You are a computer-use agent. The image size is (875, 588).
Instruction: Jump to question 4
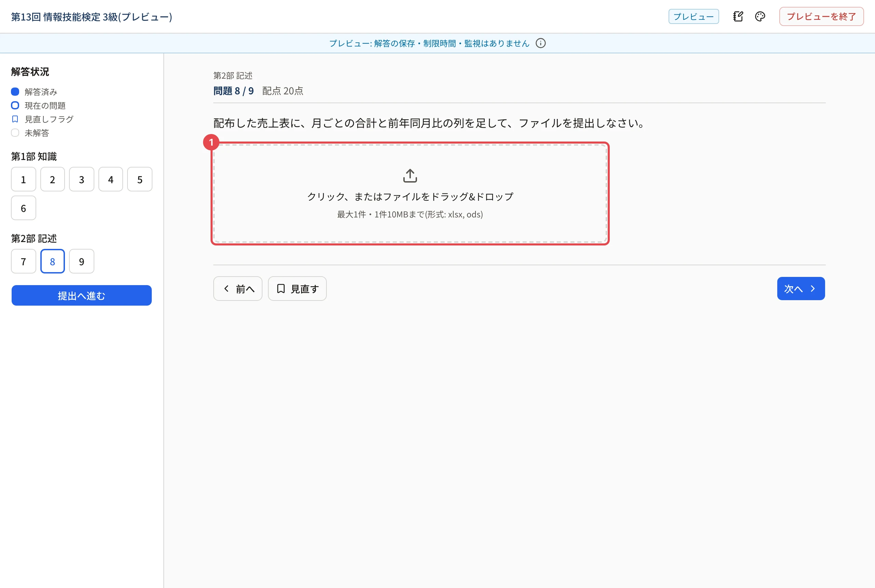(111, 179)
